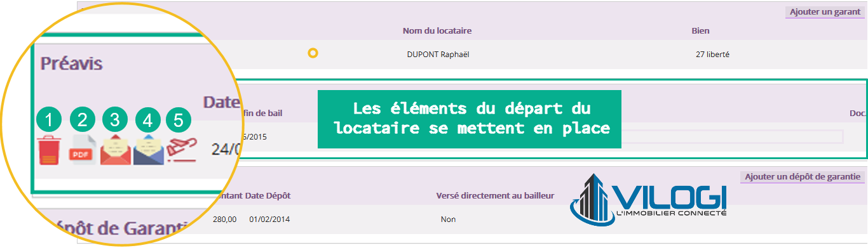Viewport: 868px width, 248px height.
Task: Select the property 27 liberté
Action: [712, 55]
